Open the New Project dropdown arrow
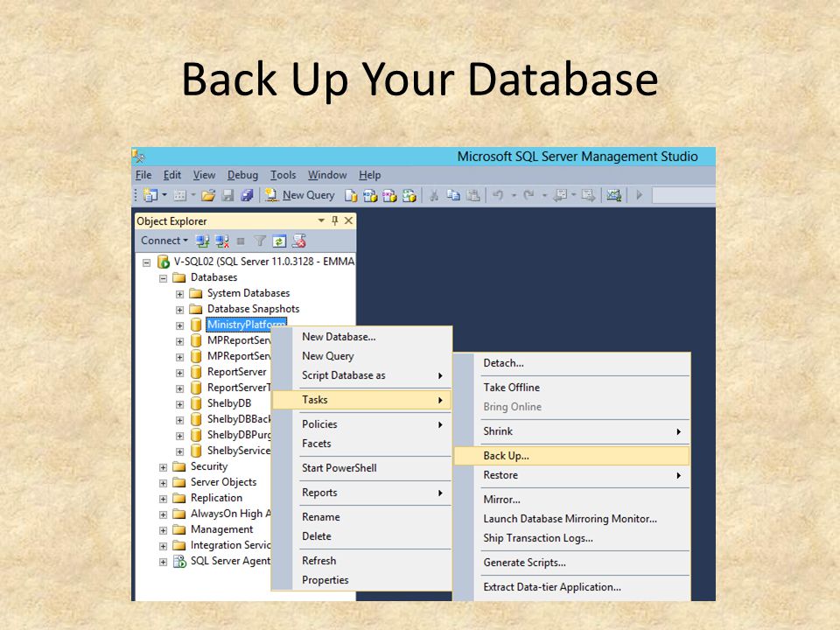The width and height of the screenshot is (840, 630). pyautogui.click(x=164, y=195)
